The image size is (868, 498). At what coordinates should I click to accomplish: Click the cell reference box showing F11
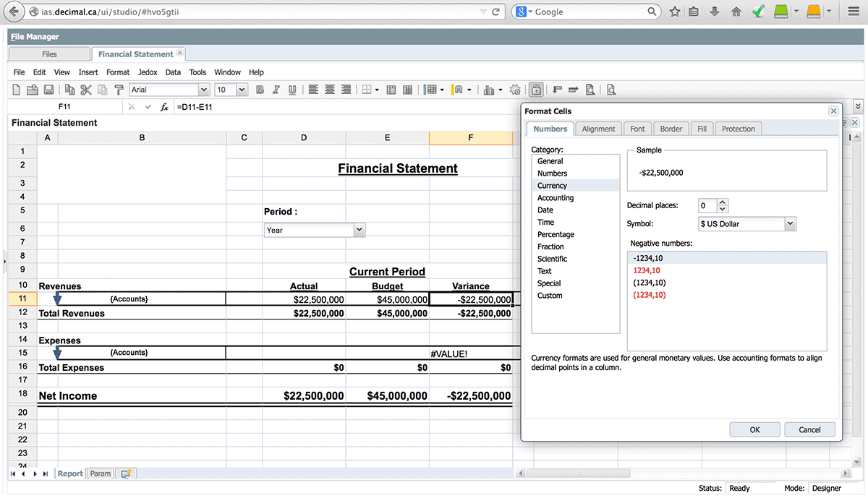click(64, 107)
